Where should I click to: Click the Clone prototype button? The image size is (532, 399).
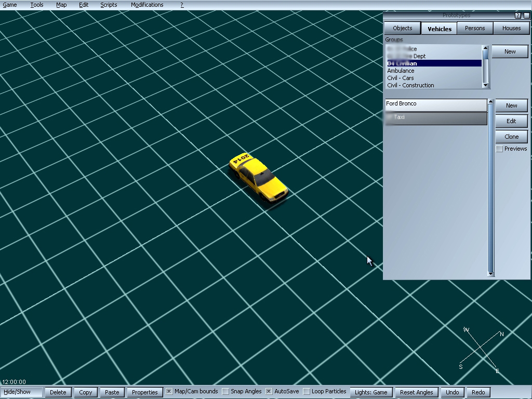tap(511, 137)
